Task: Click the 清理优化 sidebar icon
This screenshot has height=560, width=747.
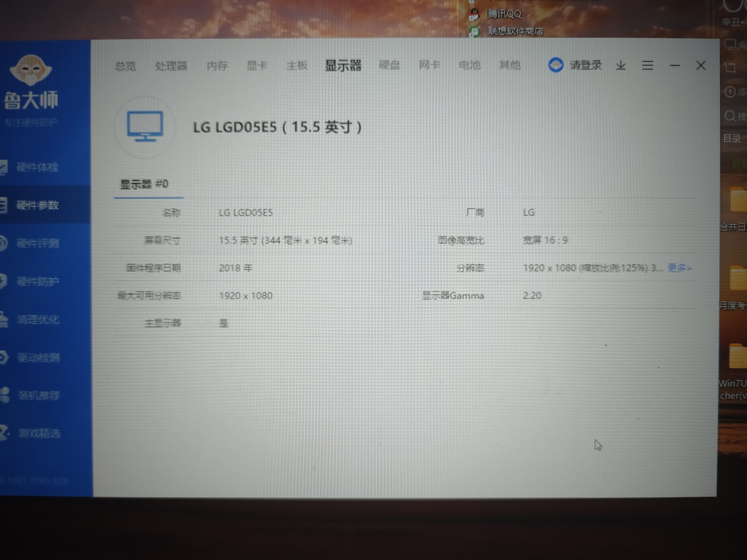Action: coord(4,319)
